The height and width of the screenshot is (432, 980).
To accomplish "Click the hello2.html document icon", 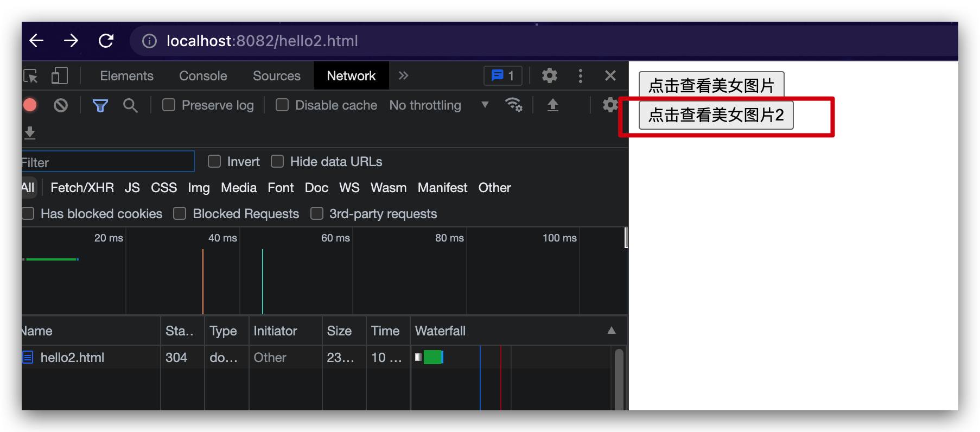I will pos(28,358).
